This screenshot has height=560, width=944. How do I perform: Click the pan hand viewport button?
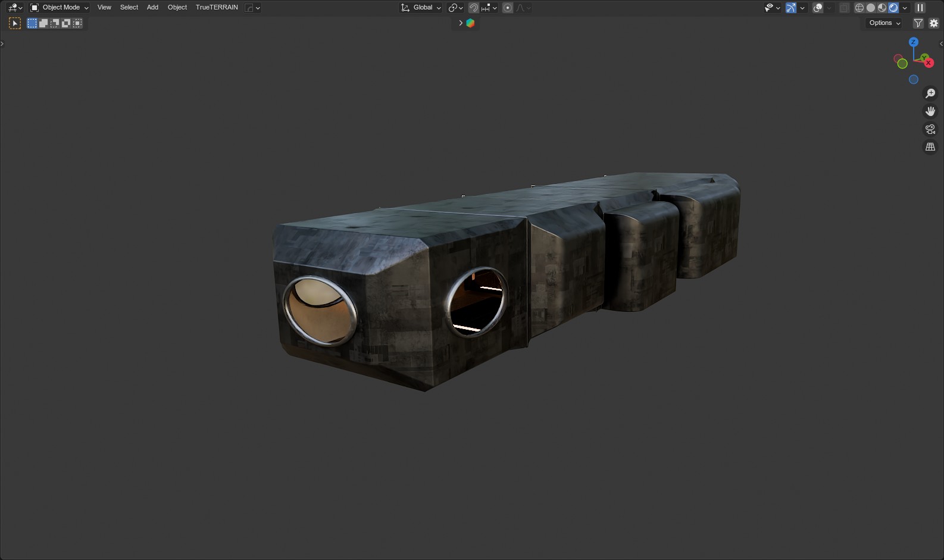(x=930, y=111)
